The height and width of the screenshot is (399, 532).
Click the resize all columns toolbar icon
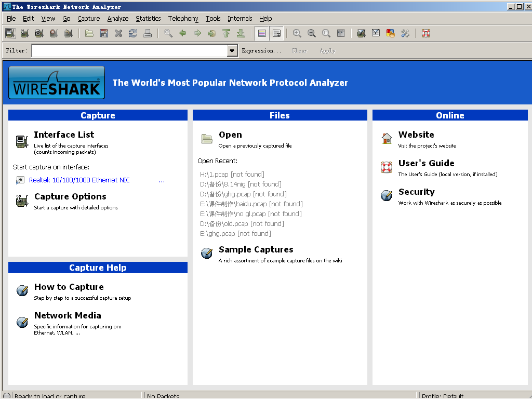pyautogui.click(x=341, y=33)
